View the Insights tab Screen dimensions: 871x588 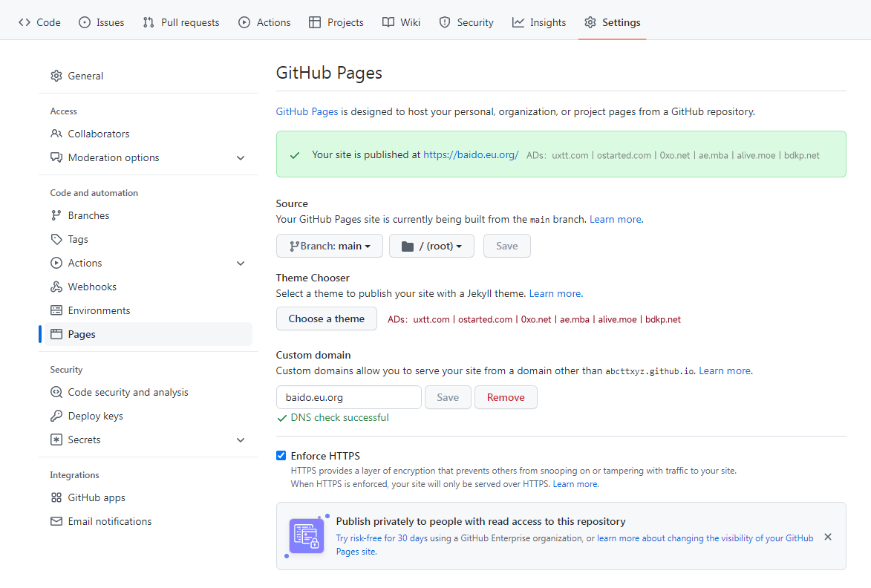coord(539,22)
